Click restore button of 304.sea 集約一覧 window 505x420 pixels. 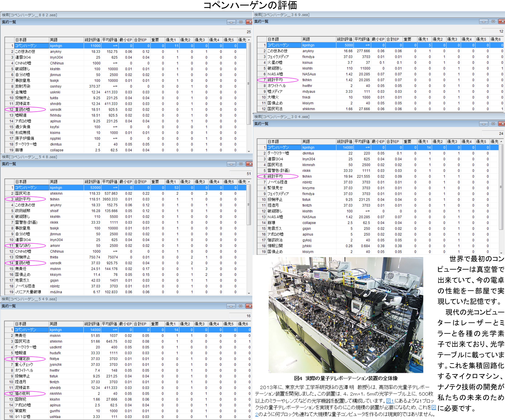[x=493, y=124]
